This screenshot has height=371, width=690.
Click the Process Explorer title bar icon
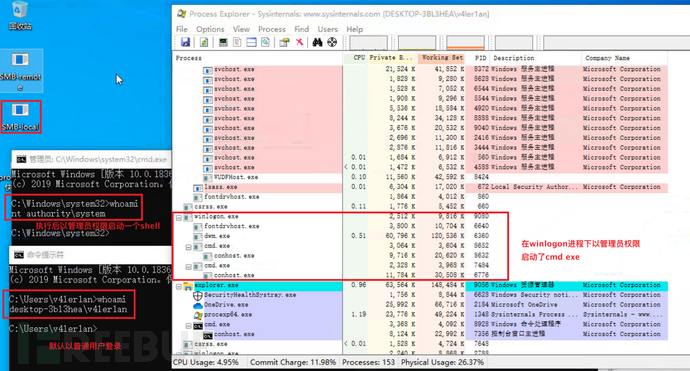(x=181, y=14)
